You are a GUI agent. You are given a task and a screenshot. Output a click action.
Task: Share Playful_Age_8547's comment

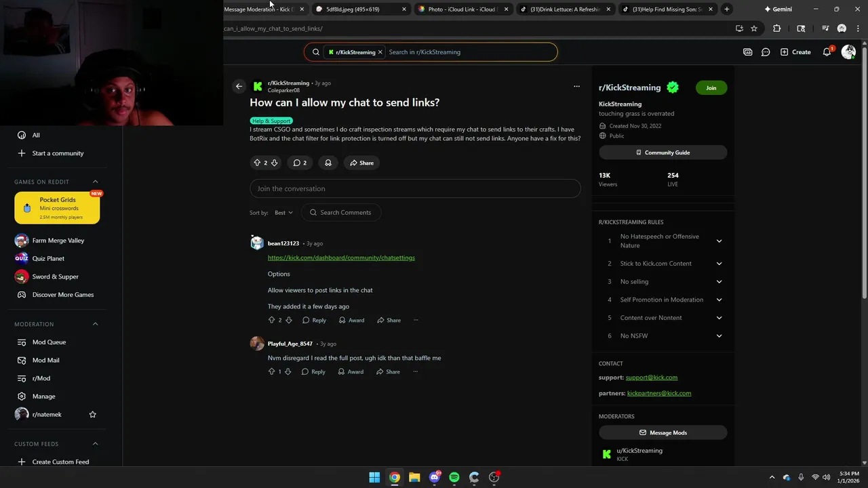point(388,371)
